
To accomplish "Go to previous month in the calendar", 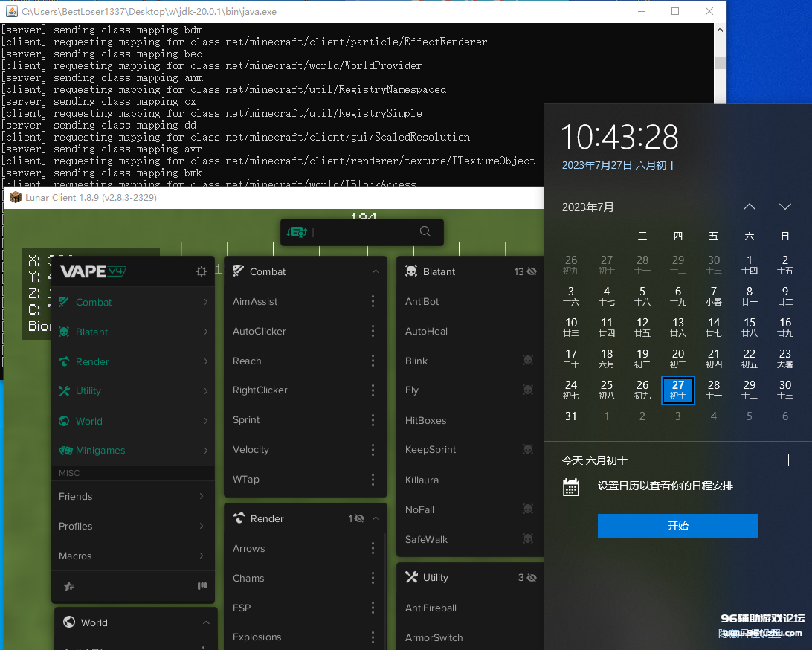I will tap(749, 207).
